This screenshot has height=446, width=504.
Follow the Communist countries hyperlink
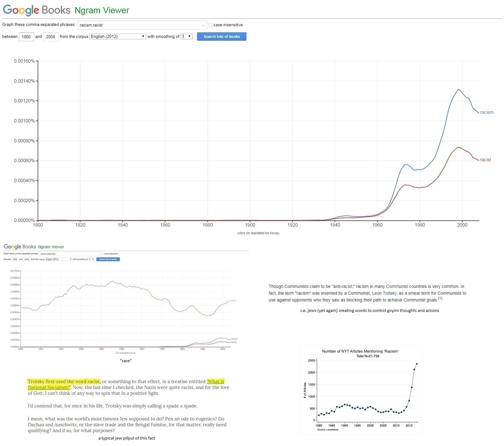(397, 286)
